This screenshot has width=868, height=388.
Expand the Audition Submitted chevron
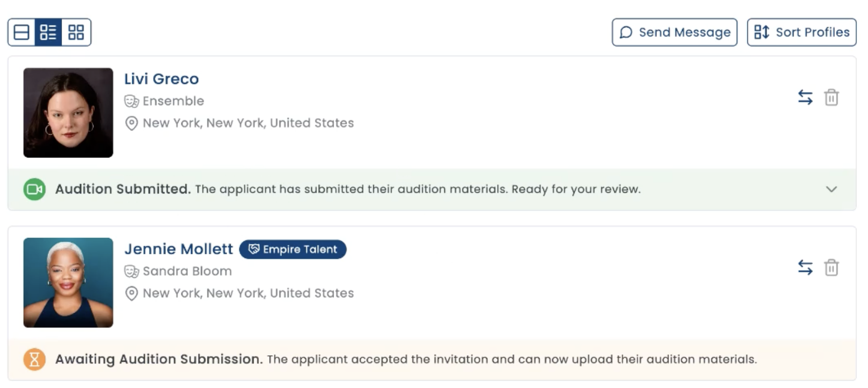click(832, 189)
